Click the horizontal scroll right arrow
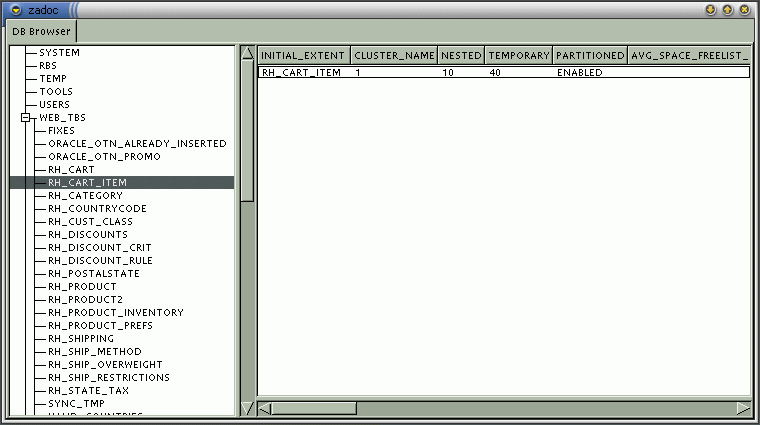760x425 pixels. pos(742,408)
